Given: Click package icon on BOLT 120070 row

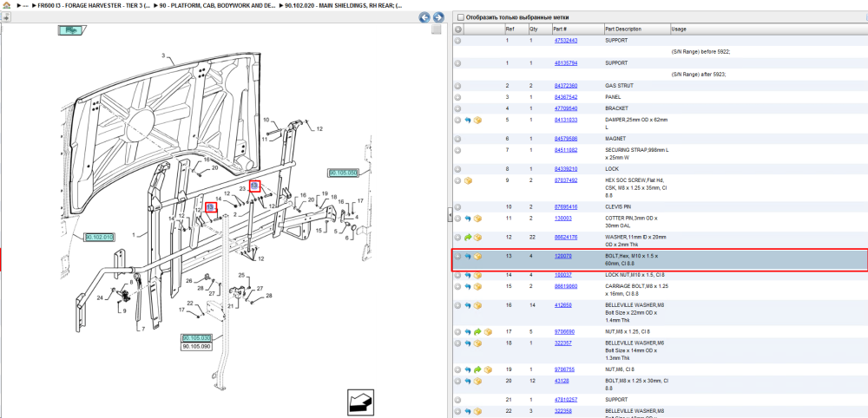Looking at the screenshot, I should pos(477,257).
